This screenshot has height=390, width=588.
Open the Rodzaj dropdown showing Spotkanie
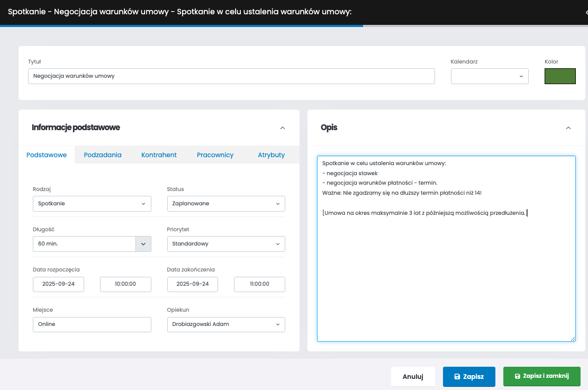coord(92,204)
